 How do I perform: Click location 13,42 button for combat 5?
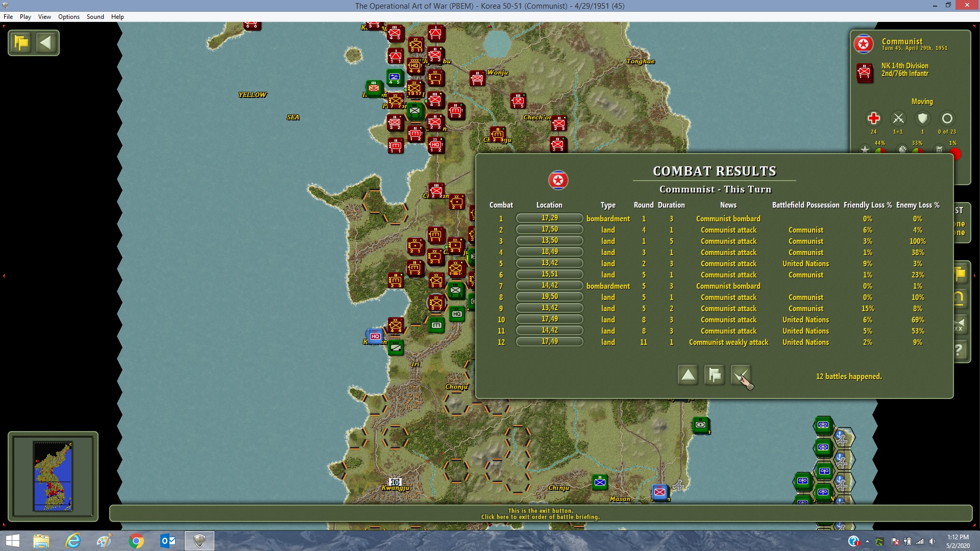tap(550, 263)
